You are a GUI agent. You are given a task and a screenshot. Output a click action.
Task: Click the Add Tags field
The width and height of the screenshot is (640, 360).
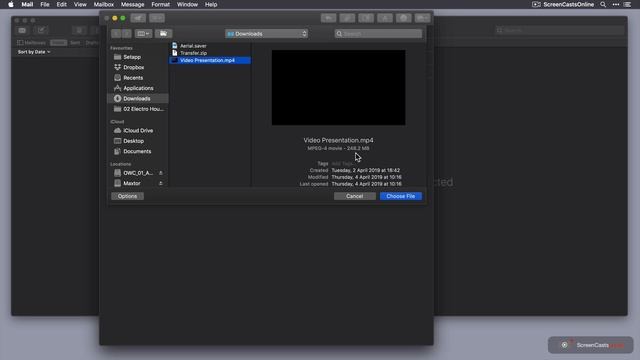(342, 163)
